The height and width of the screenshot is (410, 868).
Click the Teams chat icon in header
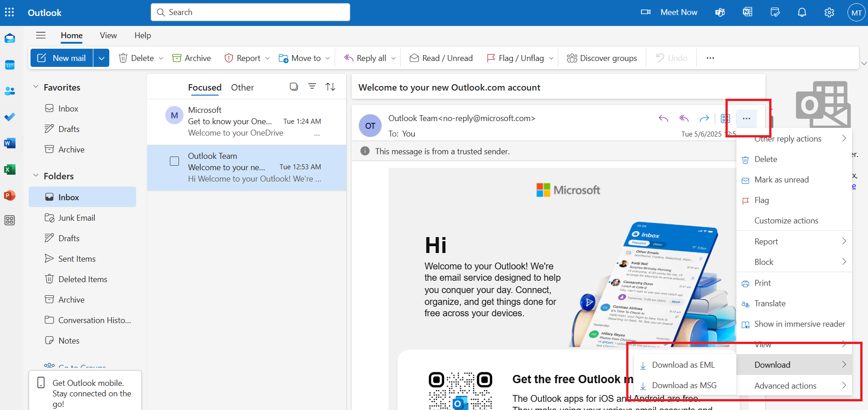(x=720, y=12)
